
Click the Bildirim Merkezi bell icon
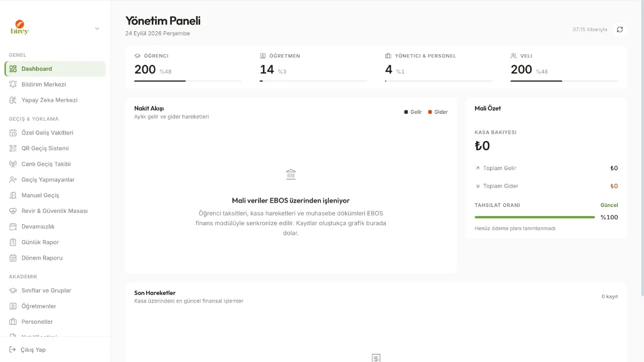[13, 84]
